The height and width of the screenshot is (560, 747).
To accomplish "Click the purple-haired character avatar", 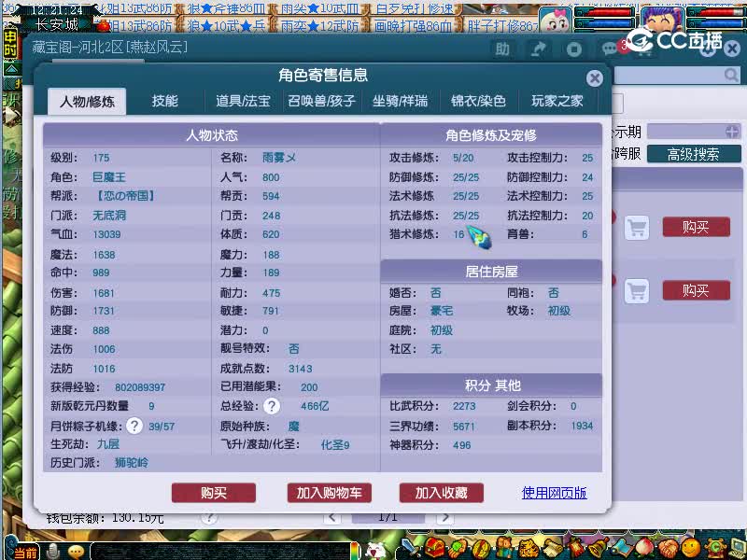I will click(x=662, y=19).
